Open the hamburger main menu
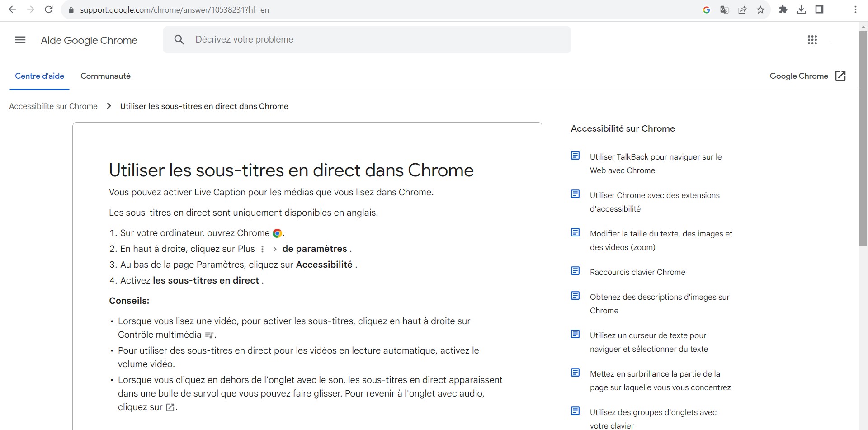The width and height of the screenshot is (868, 430). pyautogui.click(x=20, y=40)
